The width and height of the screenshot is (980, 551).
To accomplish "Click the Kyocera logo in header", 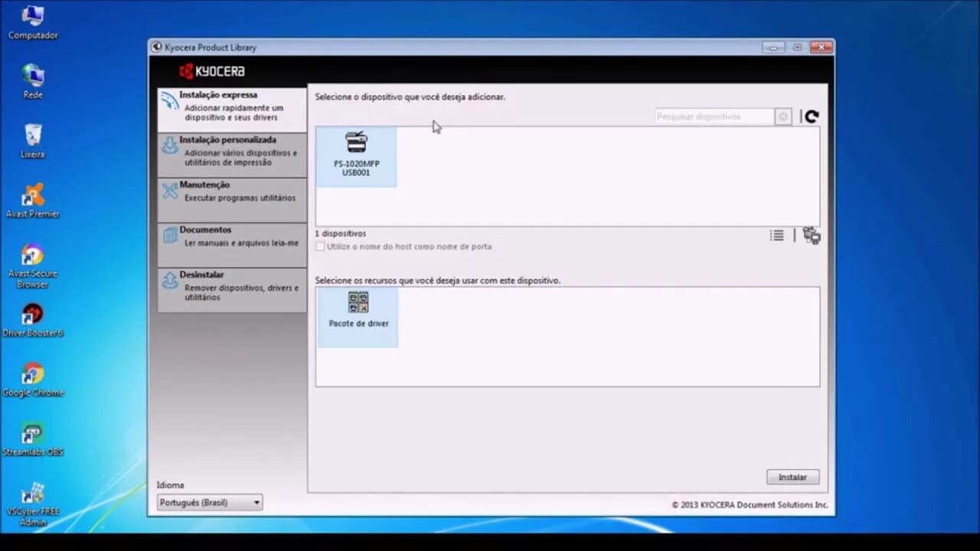I will click(x=212, y=71).
